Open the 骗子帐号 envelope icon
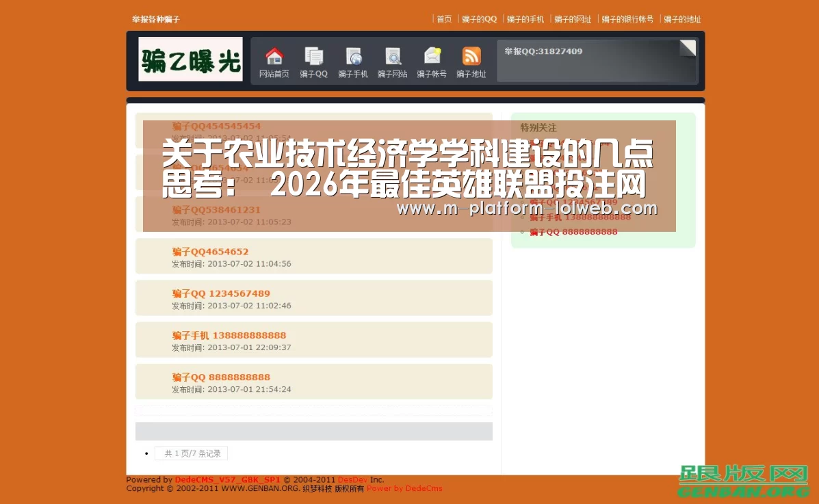Image resolution: width=819 pixels, height=504 pixels. click(432, 56)
